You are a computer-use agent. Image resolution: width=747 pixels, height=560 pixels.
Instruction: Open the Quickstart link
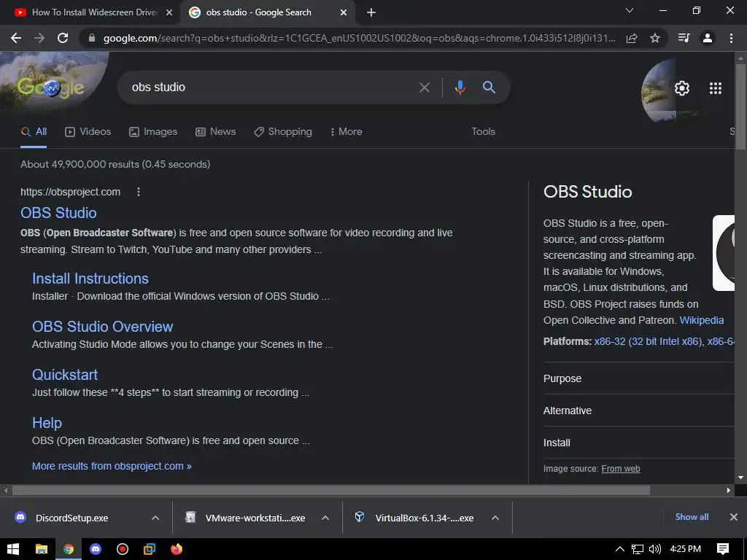[x=65, y=375]
